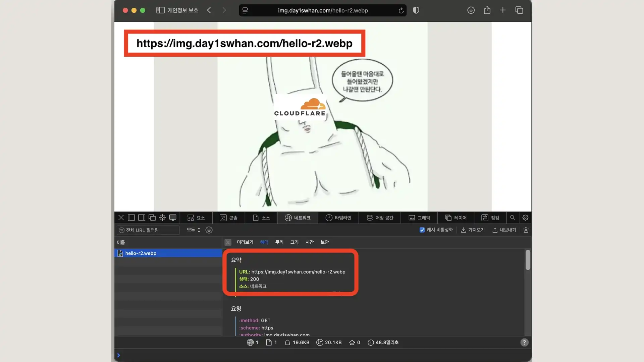Reload the page with refresh icon

point(401,10)
